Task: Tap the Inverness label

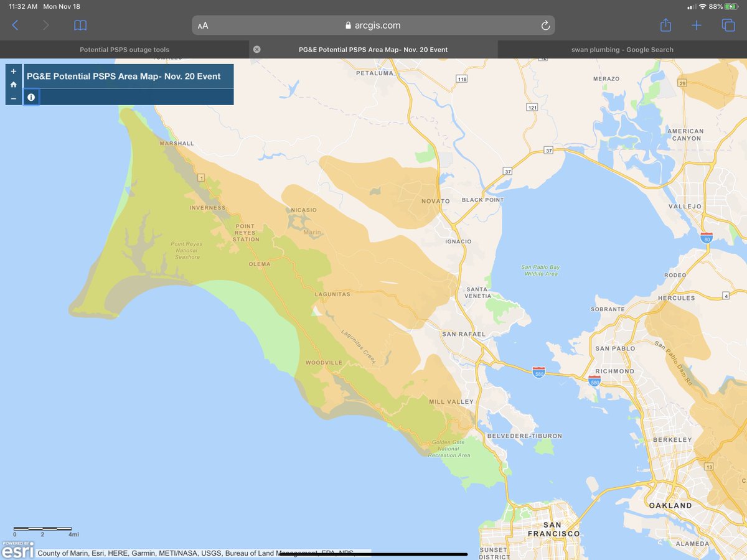Action: tap(208, 208)
